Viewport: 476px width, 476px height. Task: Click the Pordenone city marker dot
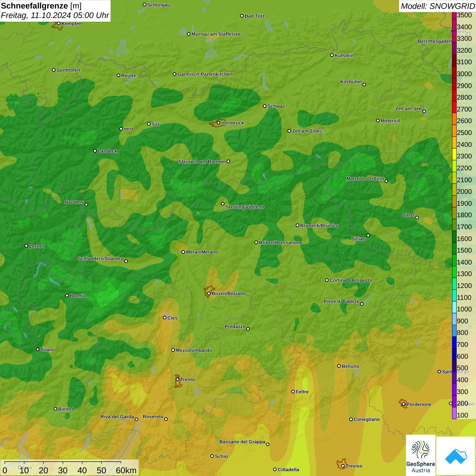[404, 404]
